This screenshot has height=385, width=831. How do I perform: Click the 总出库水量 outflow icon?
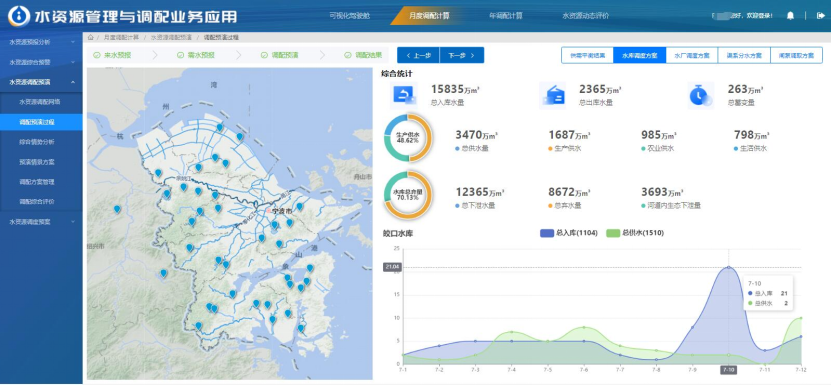[x=552, y=95]
